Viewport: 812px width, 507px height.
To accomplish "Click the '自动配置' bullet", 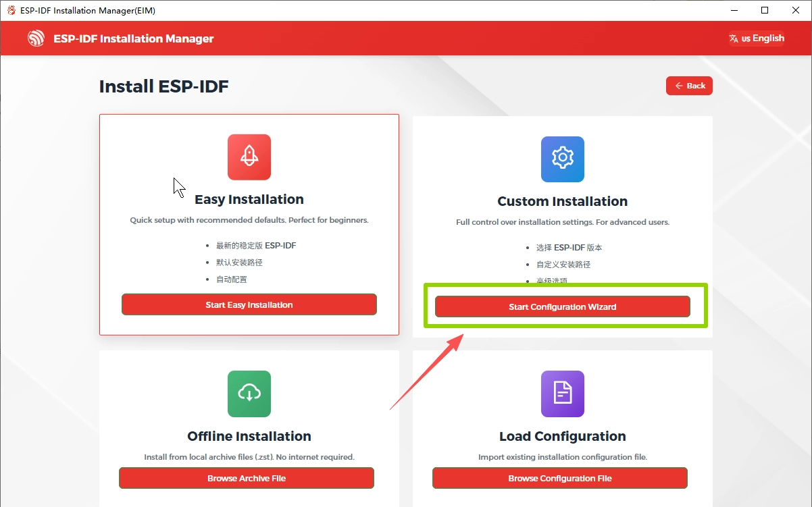I will [x=232, y=279].
